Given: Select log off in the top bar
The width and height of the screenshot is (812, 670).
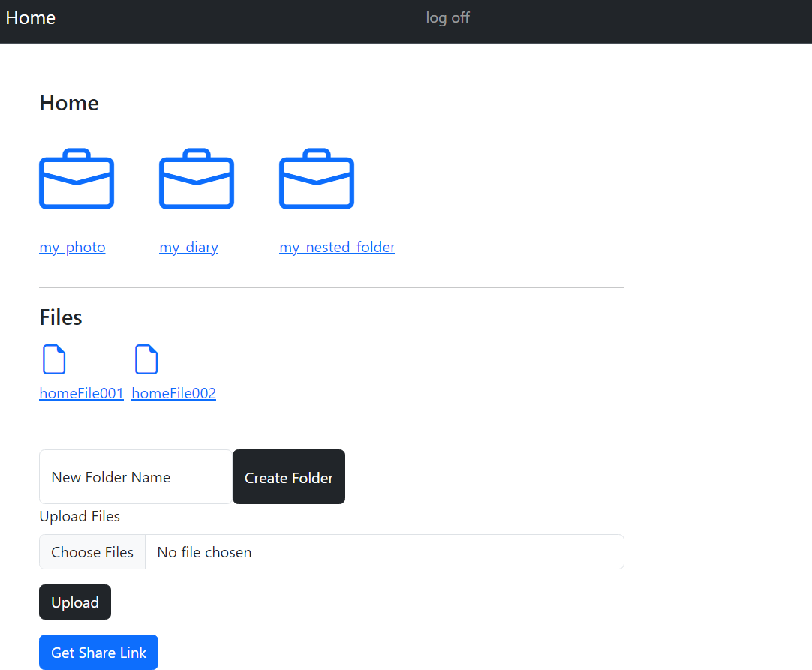Looking at the screenshot, I should [x=447, y=17].
